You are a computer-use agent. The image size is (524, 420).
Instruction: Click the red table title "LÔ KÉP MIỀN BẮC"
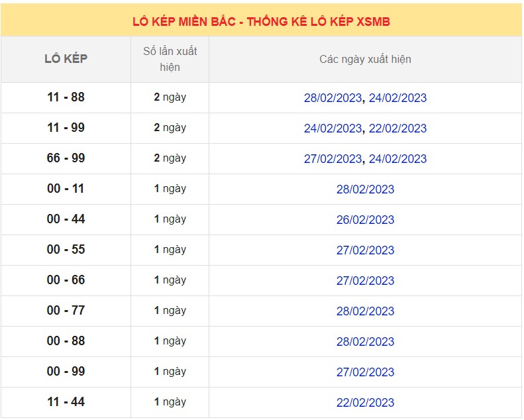[261, 22]
